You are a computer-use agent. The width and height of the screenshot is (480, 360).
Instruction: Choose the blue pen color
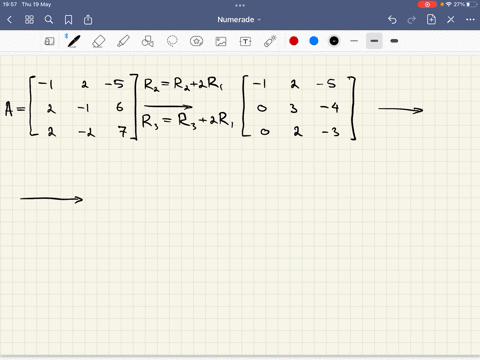tap(314, 41)
